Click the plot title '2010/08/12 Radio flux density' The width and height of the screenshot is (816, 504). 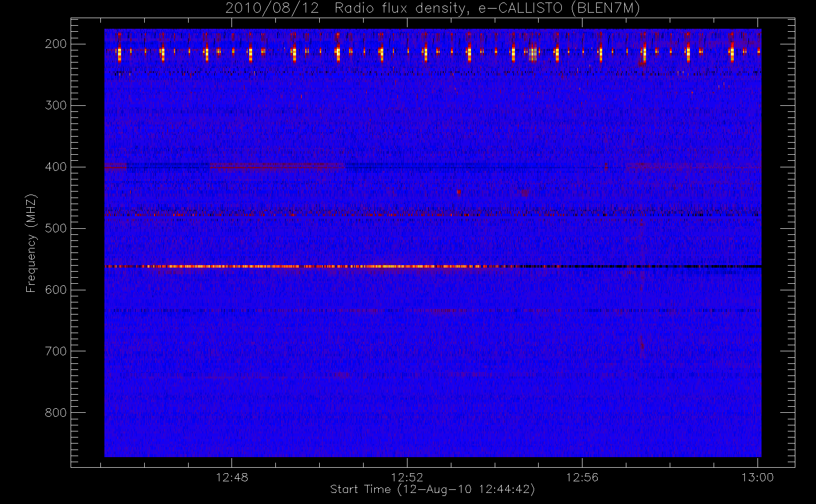point(433,9)
